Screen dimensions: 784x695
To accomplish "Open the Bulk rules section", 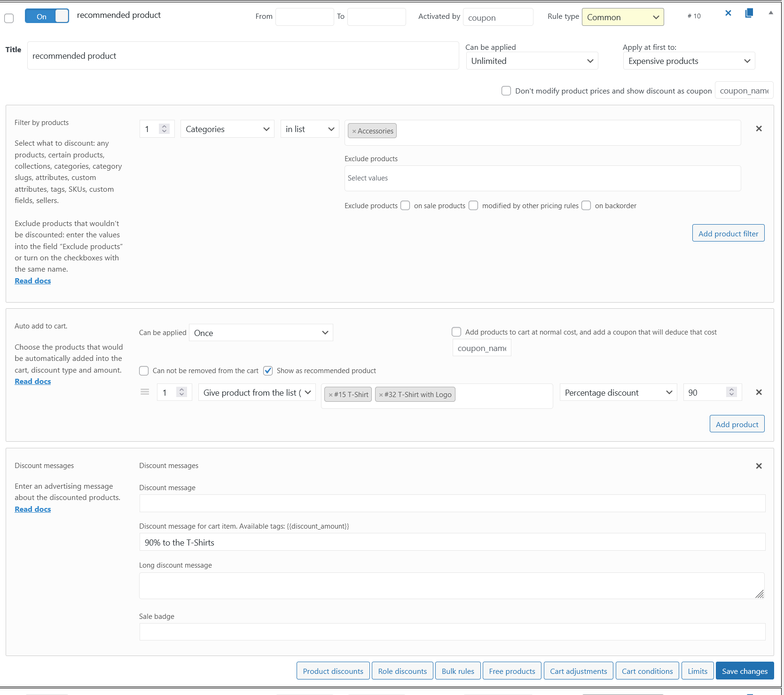I will (x=458, y=671).
